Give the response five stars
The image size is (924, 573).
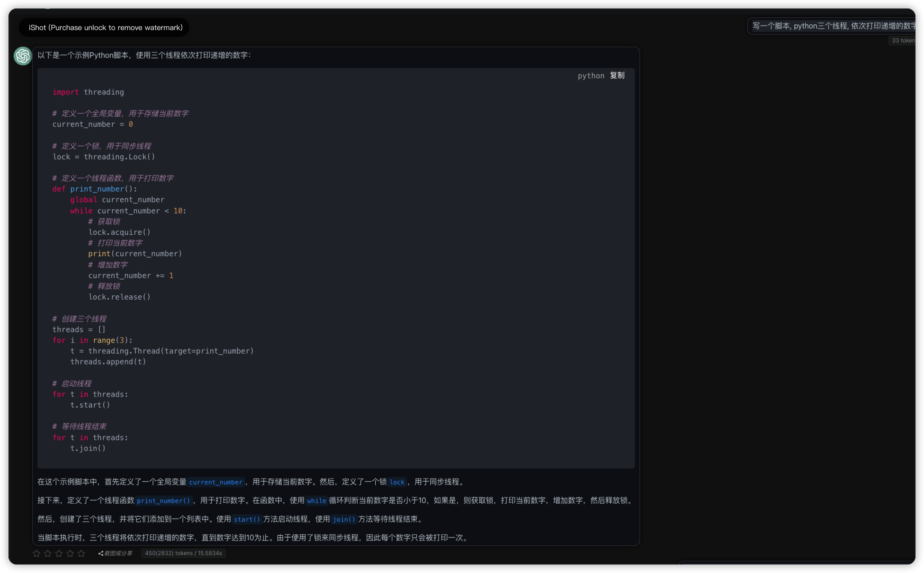click(x=82, y=553)
